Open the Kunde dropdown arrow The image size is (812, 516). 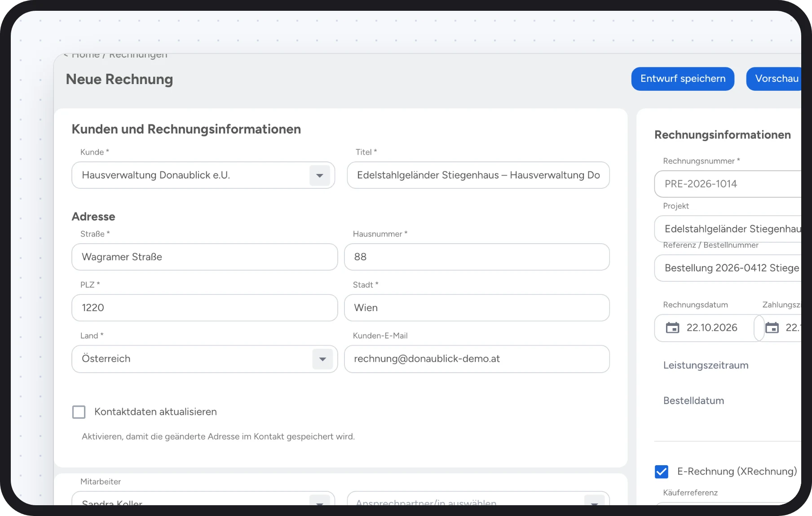320,175
